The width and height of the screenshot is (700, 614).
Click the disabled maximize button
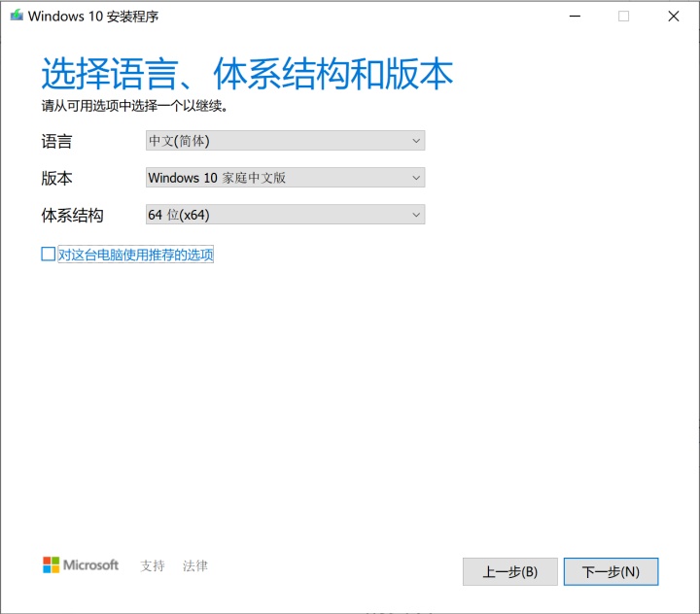623,17
